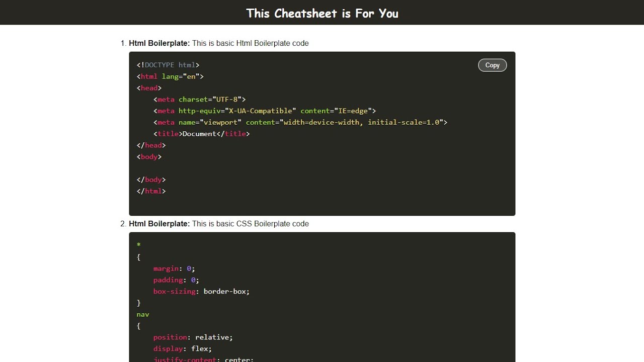Click the meta charset="UTF-8" line
Viewport: 644px width, 362px height.
point(200,100)
